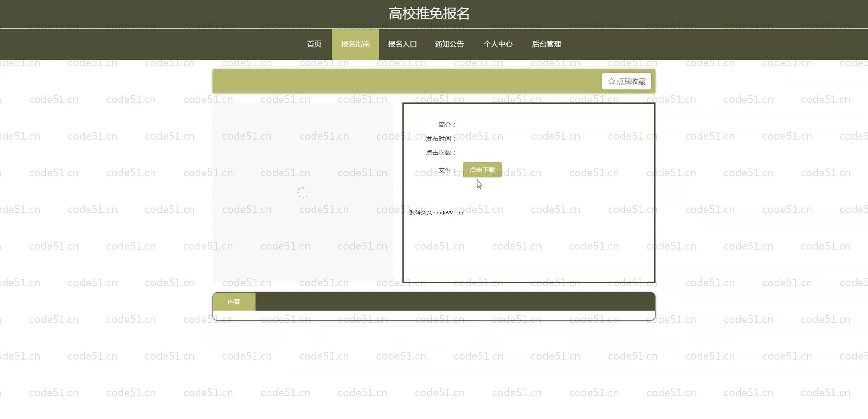The width and height of the screenshot is (868, 419).
Task: Click the 文件： label
Action: click(447, 170)
